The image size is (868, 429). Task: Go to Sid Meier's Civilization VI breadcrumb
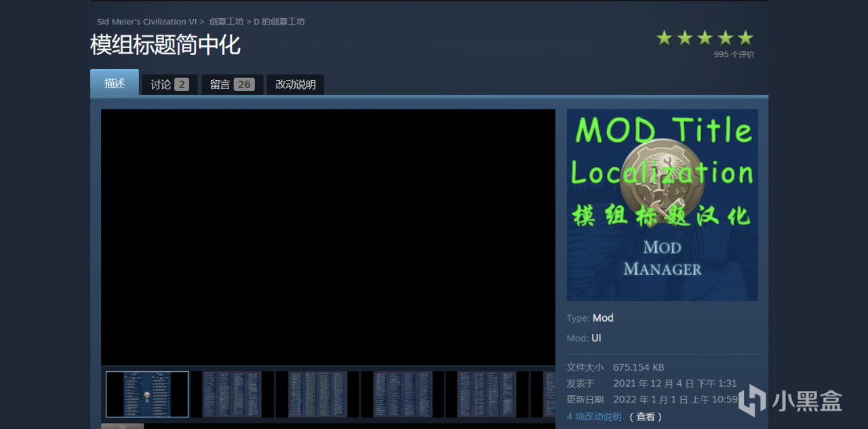146,22
